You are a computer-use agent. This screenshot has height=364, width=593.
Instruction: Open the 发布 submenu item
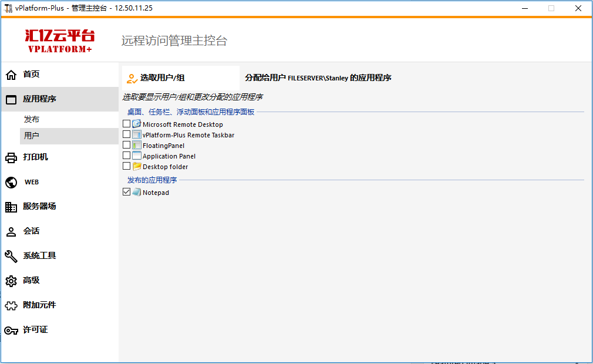point(32,119)
